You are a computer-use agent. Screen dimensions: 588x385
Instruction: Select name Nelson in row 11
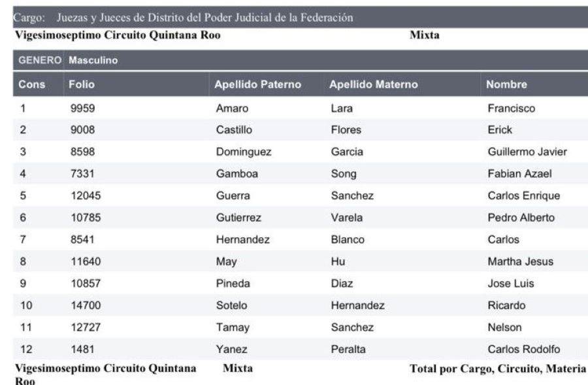504,327
